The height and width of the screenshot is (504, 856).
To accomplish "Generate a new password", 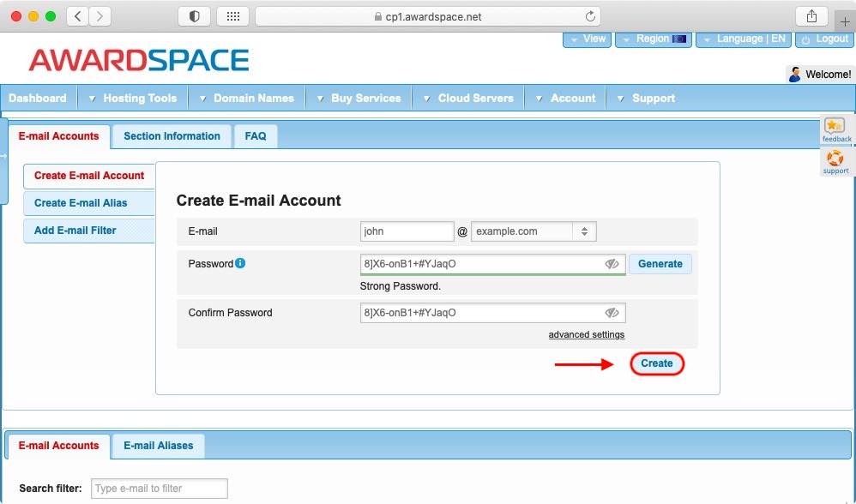I will pos(660,264).
